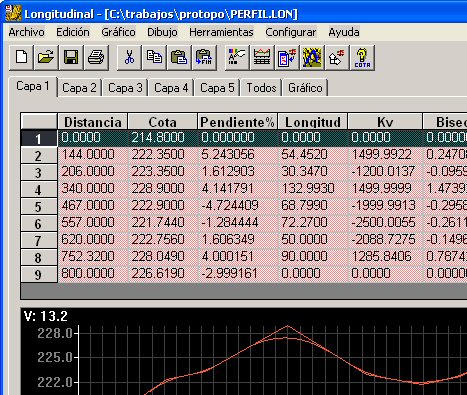Viewport: 467px width, 395px height.
Task: Switch to the Capa 4 tab
Action: click(171, 88)
